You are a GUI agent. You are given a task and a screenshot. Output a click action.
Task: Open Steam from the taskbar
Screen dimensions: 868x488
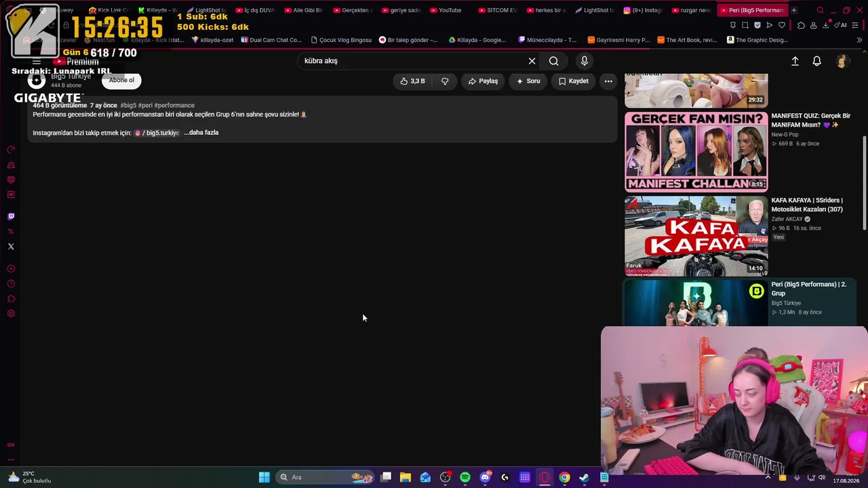pyautogui.click(x=584, y=477)
